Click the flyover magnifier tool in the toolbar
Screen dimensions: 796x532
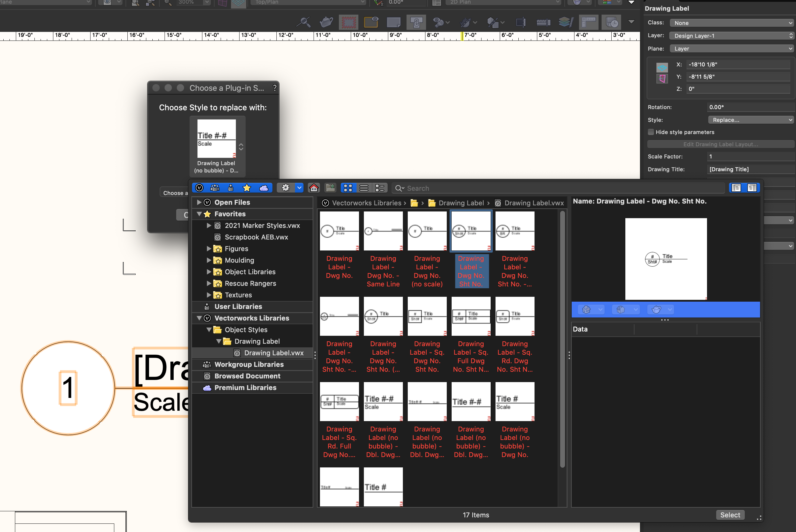304,22
